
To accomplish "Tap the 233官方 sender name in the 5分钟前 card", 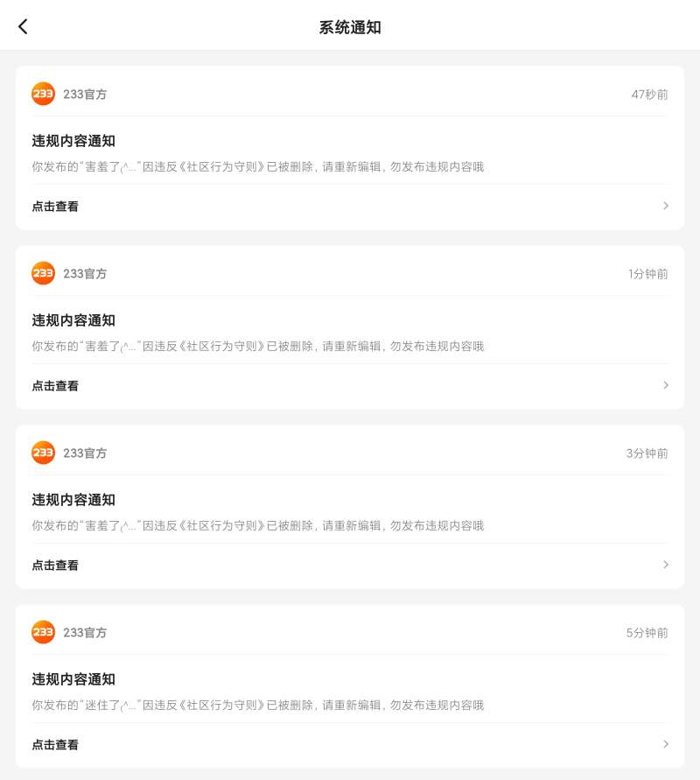I will pos(85,633).
